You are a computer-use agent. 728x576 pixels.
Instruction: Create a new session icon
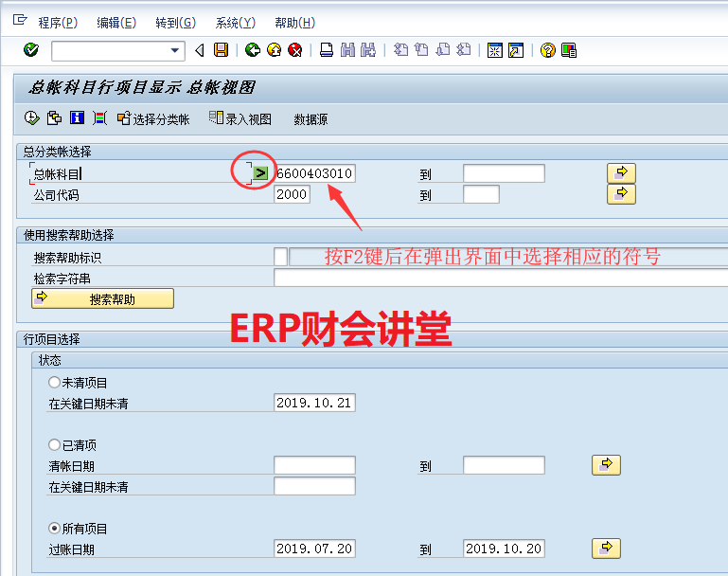(x=495, y=49)
